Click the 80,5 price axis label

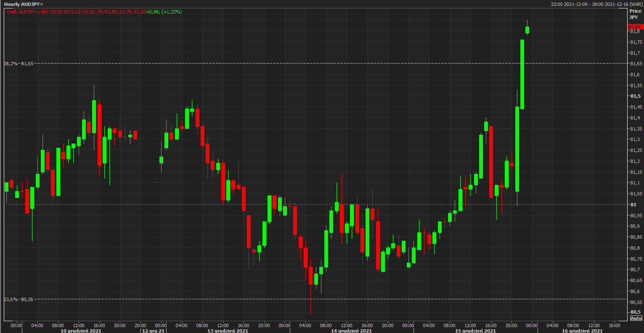(635, 312)
